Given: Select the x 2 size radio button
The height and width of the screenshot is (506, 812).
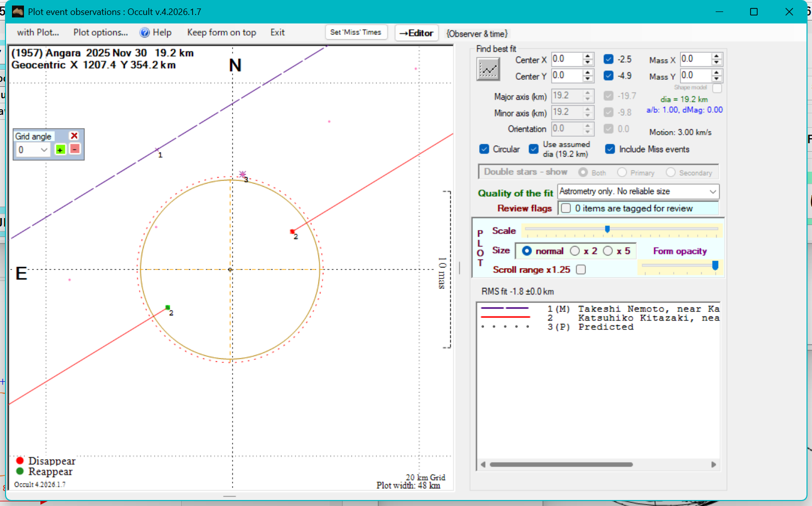Looking at the screenshot, I should (575, 251).
